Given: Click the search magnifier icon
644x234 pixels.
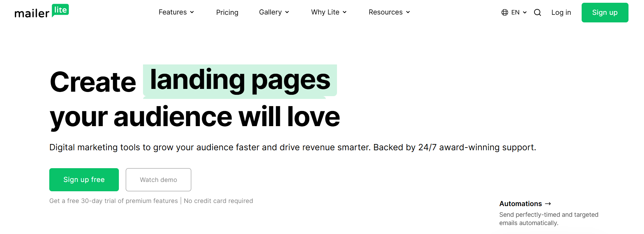Looking at the screenshot, I should (538, 12).
